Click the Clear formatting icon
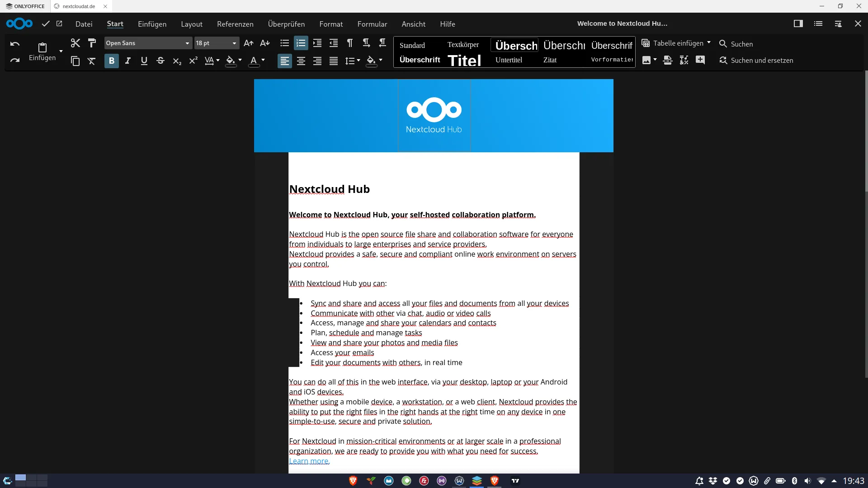The height and width of the screenshot is (488, 868). pos(92,61)
